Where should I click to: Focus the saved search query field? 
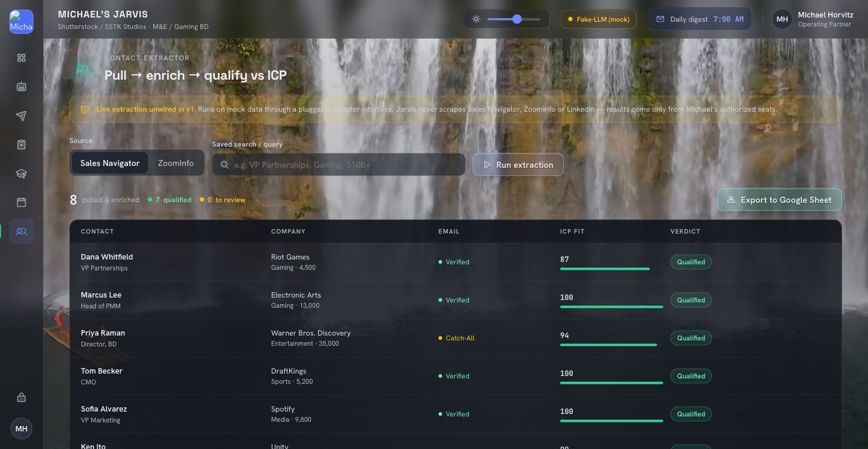[x=339, y=165]
